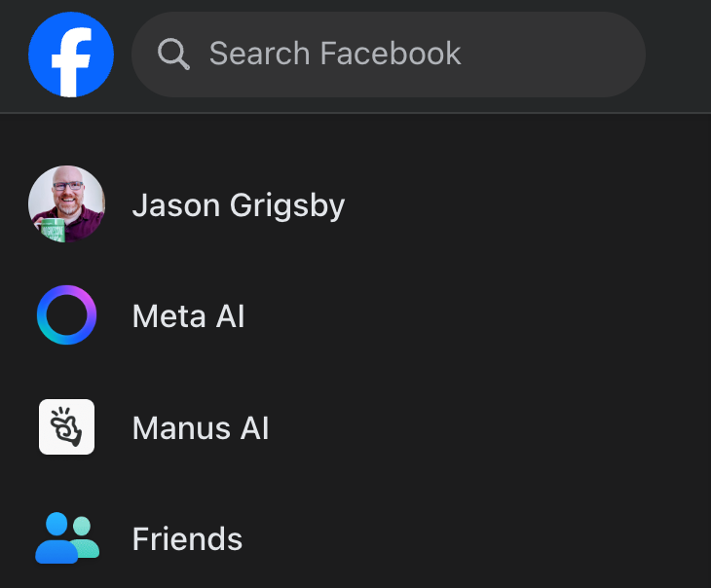711x588 pixels.
Task: Select the Manus AI text label
Action: click(x=200, y=427)
